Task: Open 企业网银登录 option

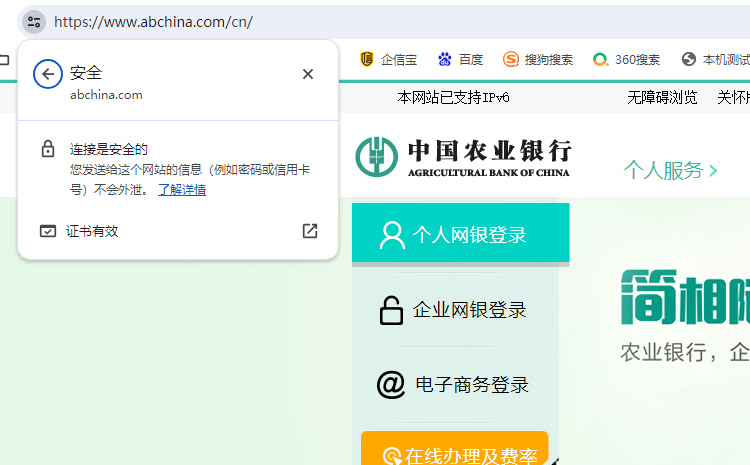Action: point(454,310)
